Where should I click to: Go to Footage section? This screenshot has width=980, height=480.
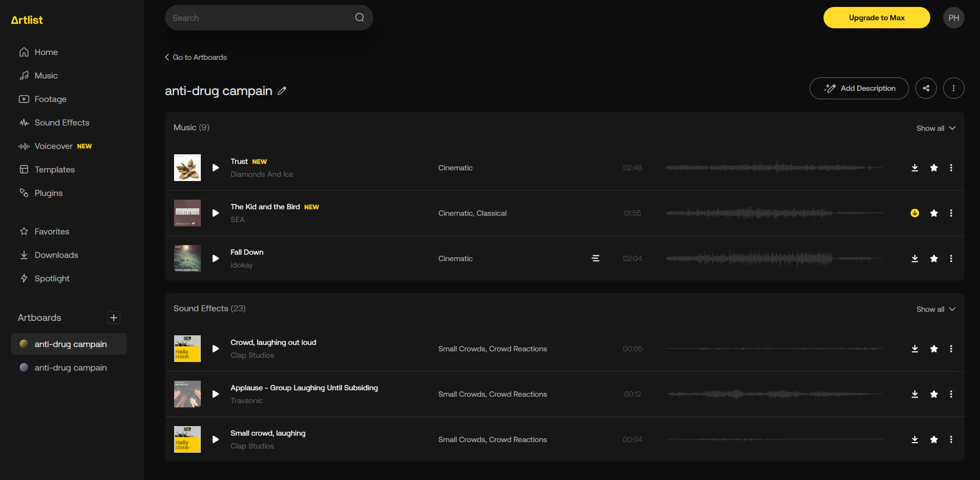pyautogui.click(x=50, y=99)
